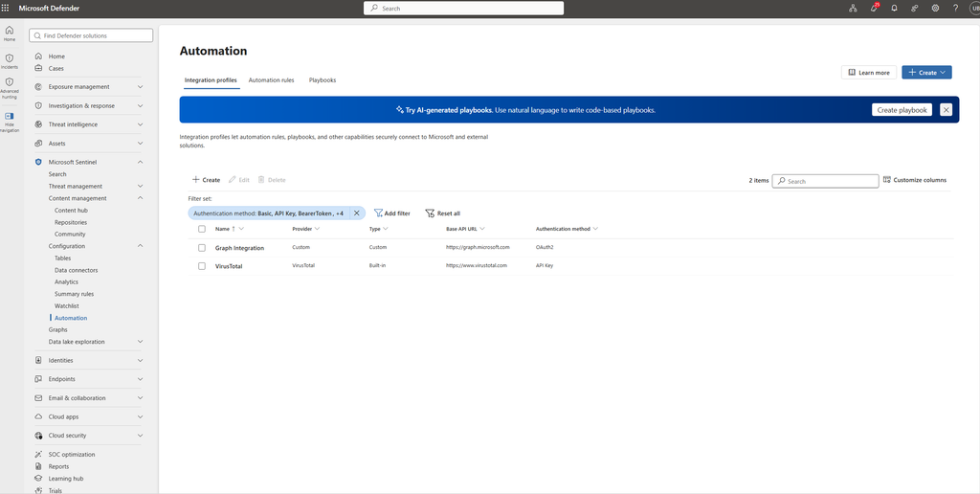The image size is (980, 494).
Task: Open the notification bell icon
Action: click(894, 8)
